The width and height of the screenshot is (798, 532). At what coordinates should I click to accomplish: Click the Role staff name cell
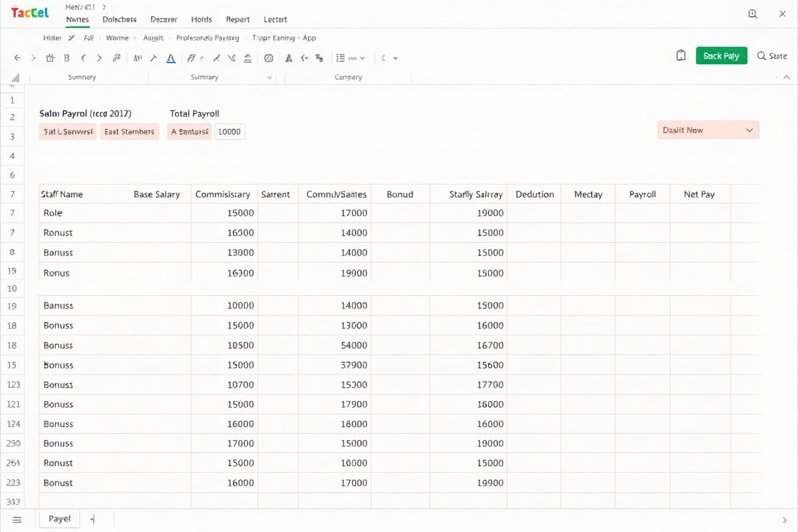pyautogui.click(x=115, y=213)
